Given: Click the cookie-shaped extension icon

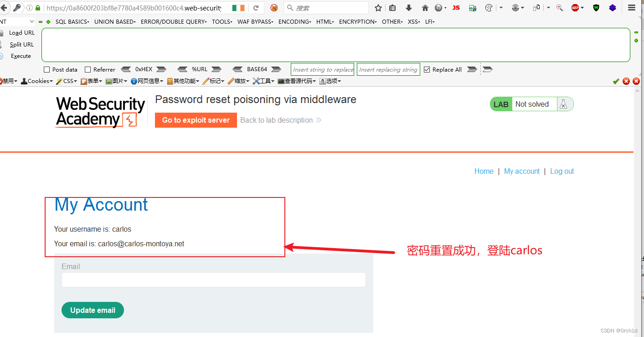Looking at the screenshot, I should [489, 8].
